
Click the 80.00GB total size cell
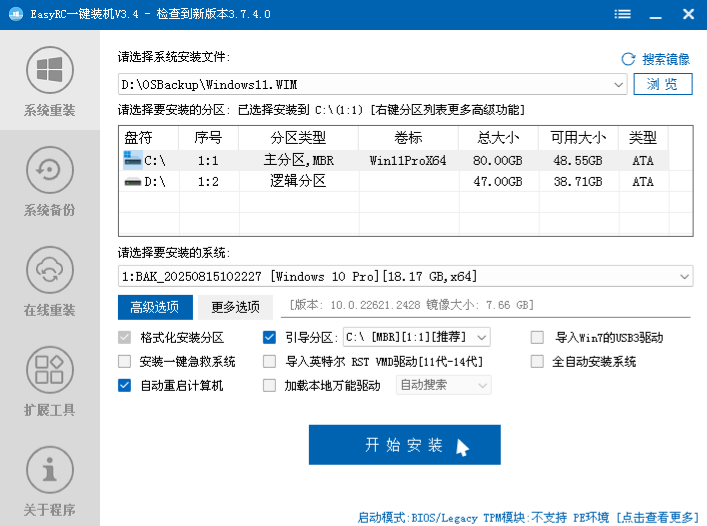498,161
